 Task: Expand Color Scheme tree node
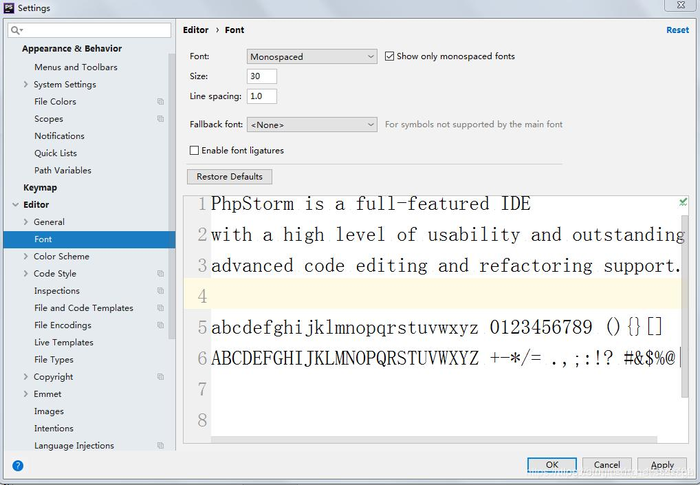tap(25, 256)
